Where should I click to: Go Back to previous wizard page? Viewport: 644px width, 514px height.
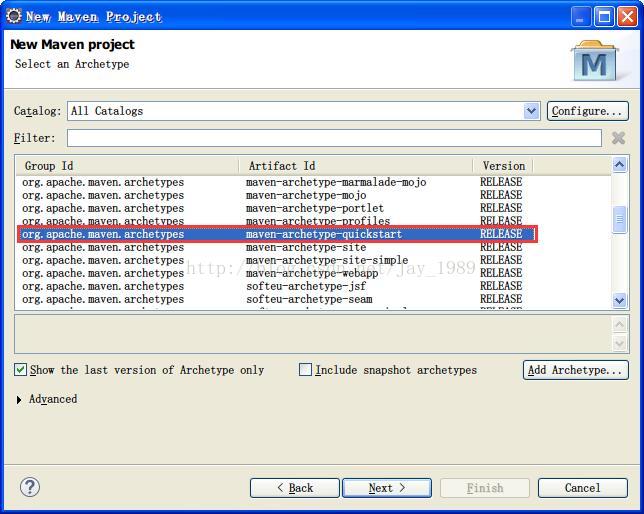tap(294, 488)
